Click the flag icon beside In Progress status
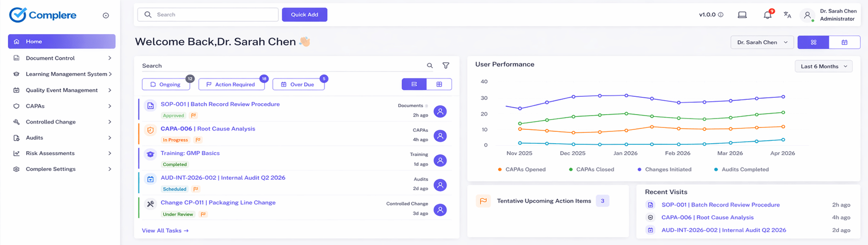The image size is (868, 245). (197, 140)
